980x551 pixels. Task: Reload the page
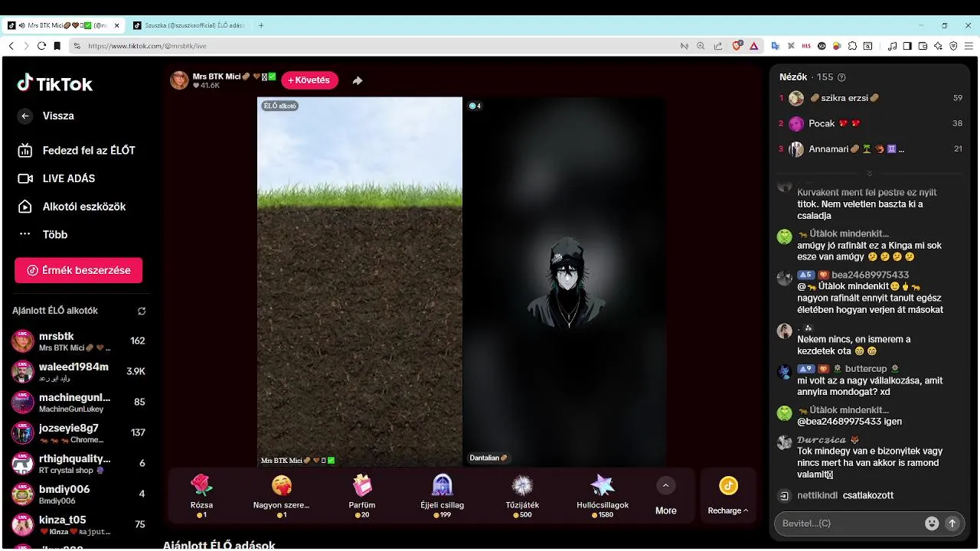pyautogui.click(x=41, y=46)
